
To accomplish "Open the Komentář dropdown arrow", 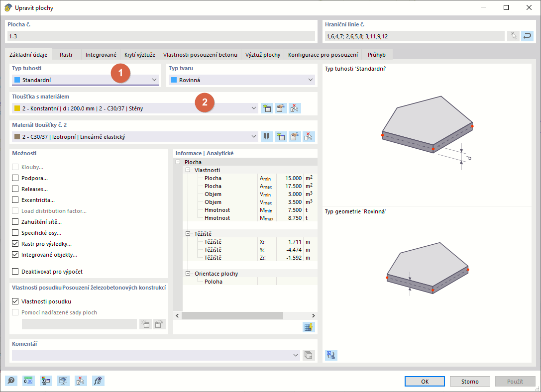I will tap(296, 355).
